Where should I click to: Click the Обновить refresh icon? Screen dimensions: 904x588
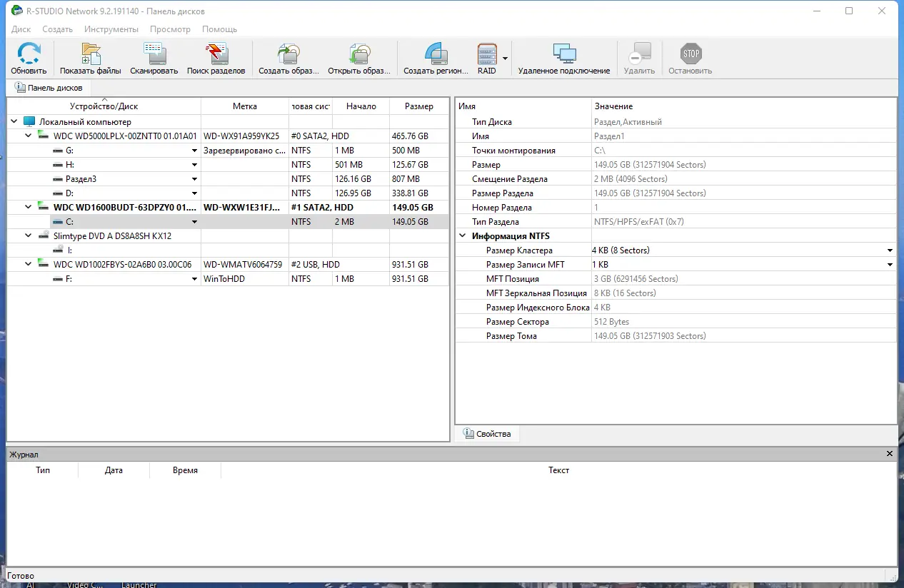coord(28,52)
